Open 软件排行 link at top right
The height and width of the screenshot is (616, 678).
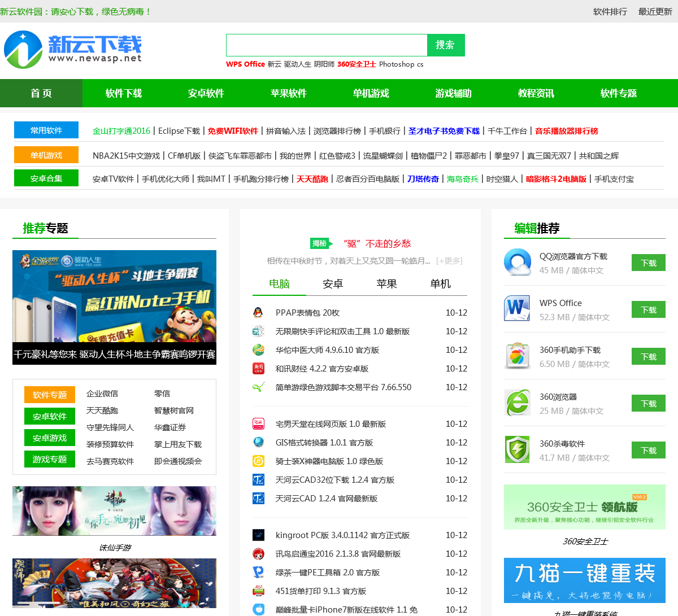610,11
